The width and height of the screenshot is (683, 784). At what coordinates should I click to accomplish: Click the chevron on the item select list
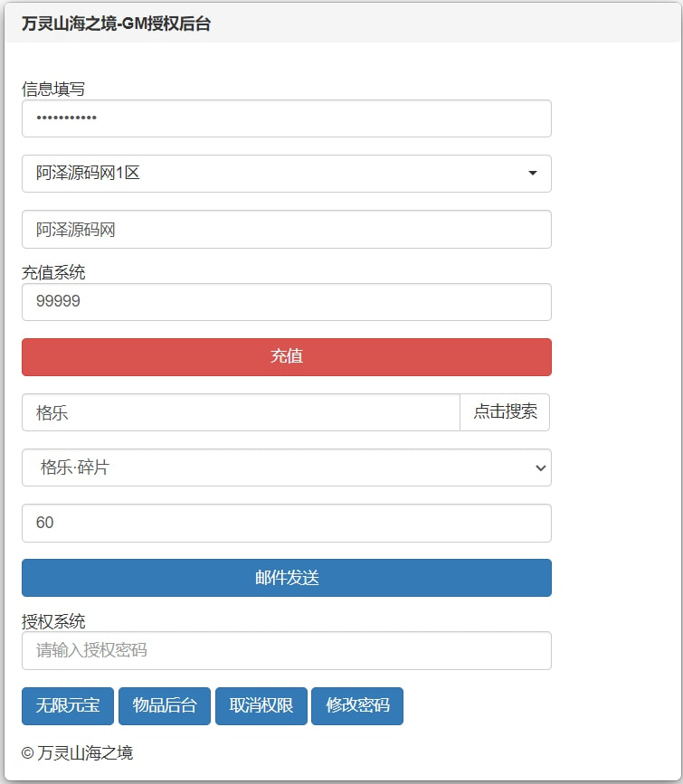[540, 468]
